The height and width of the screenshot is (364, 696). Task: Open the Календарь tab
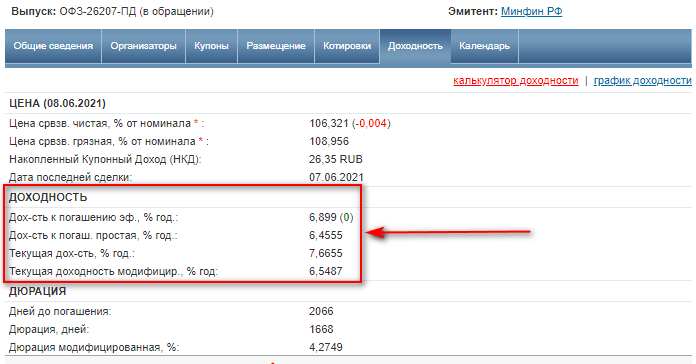click(x=484, y=46)
